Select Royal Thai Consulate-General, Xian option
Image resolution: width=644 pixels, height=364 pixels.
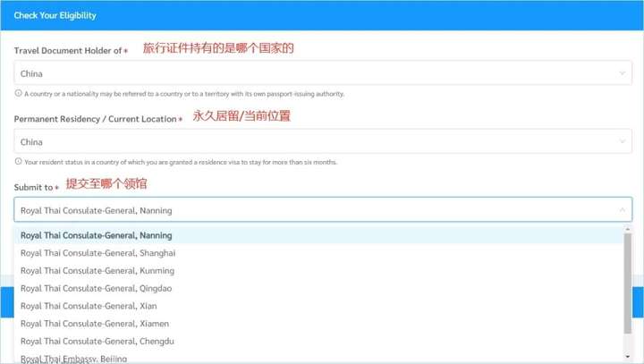tap(318, 306)
